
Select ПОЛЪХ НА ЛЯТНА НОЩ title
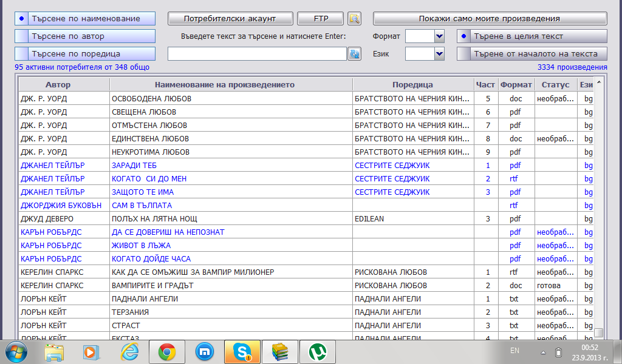(x=154, y=218)
